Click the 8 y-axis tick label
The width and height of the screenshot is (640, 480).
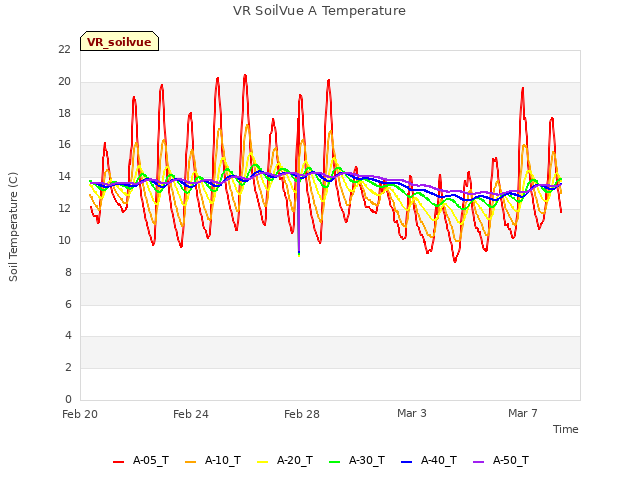68,272
